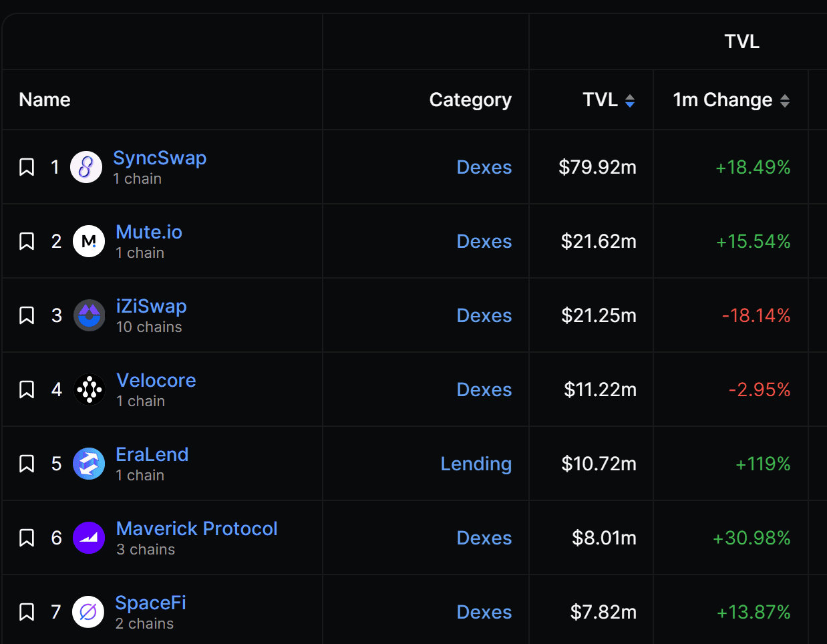Click the Maverick Protocol logo icon
827x644 pixels.
(x=89, y=538)
